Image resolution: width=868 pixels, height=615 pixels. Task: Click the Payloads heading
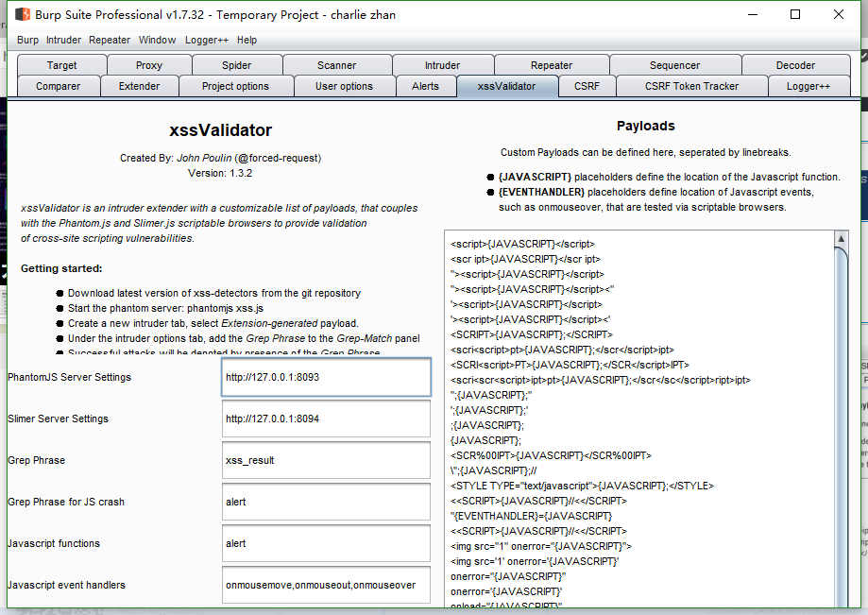(x=645, y=126)
